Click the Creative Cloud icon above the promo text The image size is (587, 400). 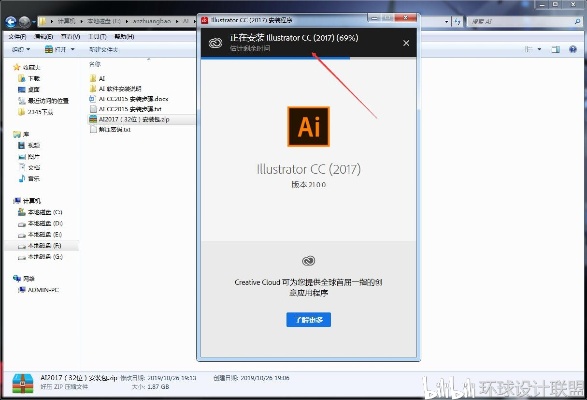point(308,260)
